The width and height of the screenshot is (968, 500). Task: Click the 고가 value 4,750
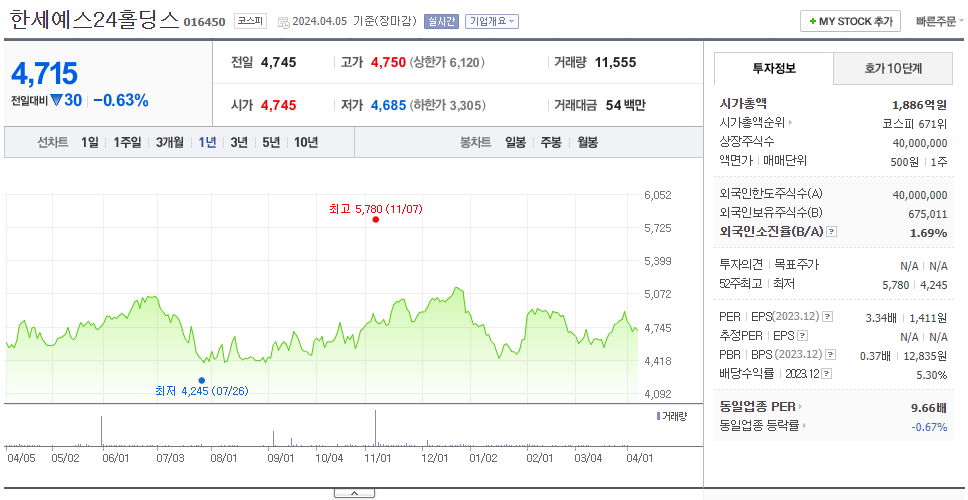point(388,62)
